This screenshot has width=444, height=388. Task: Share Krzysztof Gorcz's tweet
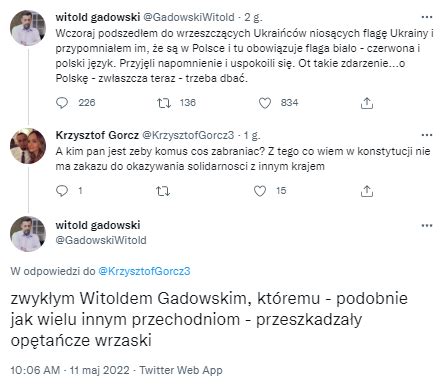(367, 191)
